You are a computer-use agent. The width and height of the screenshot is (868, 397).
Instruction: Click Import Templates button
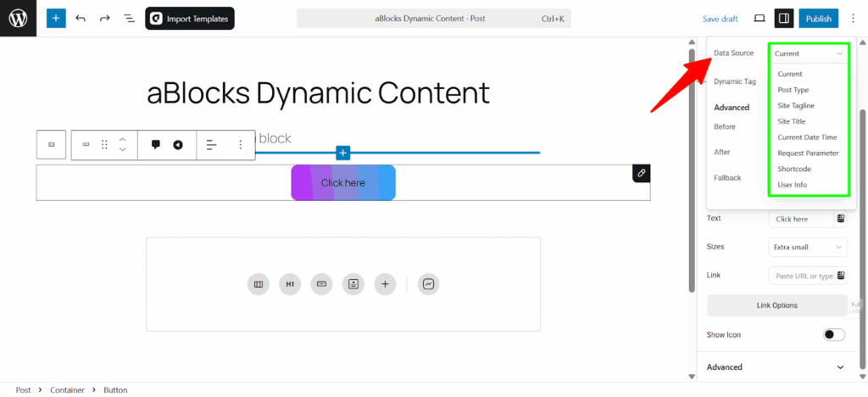(x=190, y=19)
